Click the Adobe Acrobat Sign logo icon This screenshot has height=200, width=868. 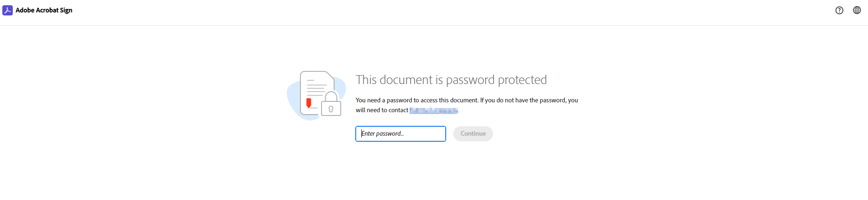click(7, 10)
